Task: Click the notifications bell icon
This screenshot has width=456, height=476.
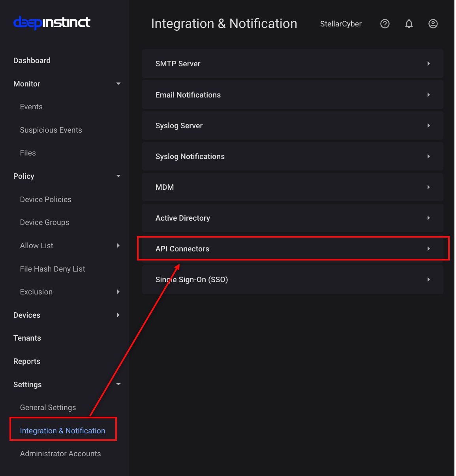Action: pyautogui.click(x=409, y=24)
